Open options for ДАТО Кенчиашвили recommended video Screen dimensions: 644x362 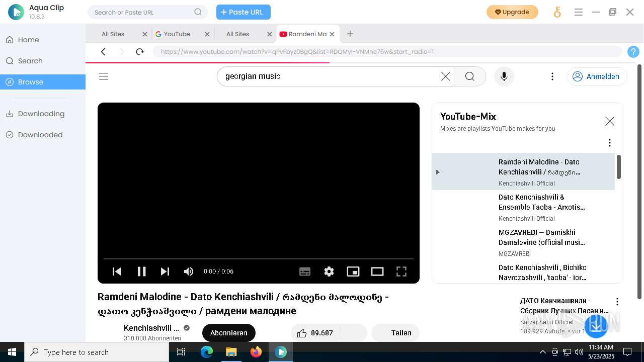pos(617,302)
